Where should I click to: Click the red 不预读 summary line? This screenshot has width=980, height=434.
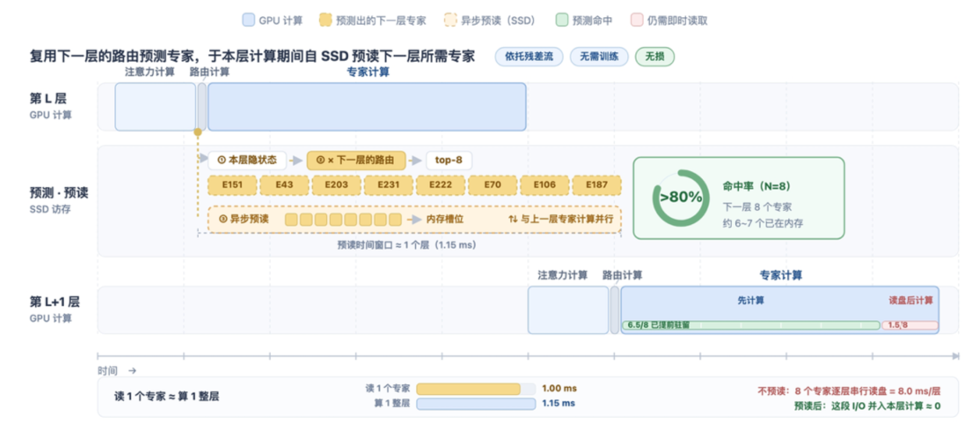[x=849, y=392]
